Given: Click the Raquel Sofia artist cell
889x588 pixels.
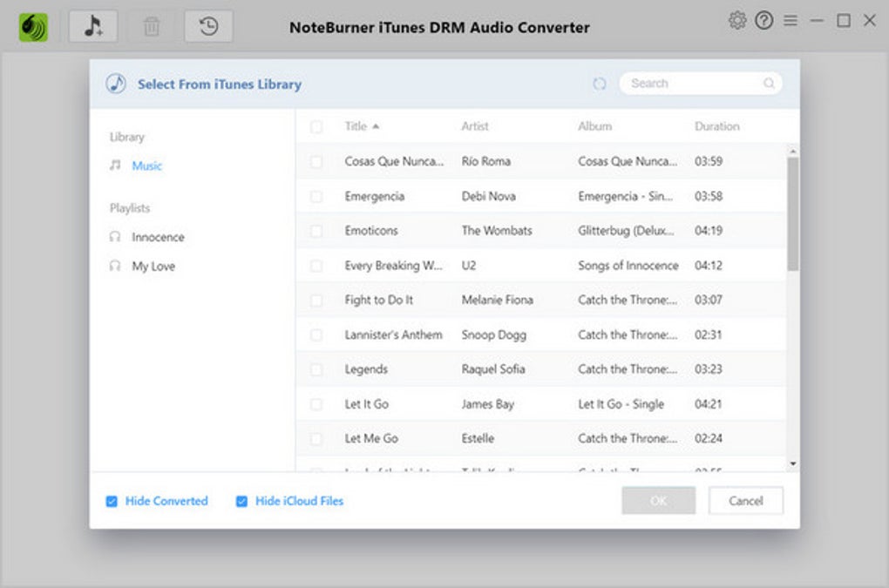Looking at the screenshot, I should pos(493,369).
